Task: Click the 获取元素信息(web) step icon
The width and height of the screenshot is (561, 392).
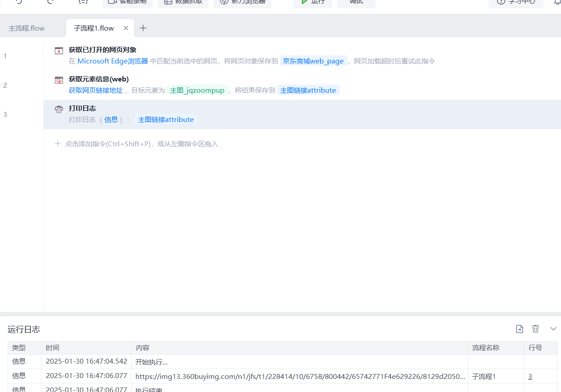Action: pyautogui.click(x=59, y=80)
